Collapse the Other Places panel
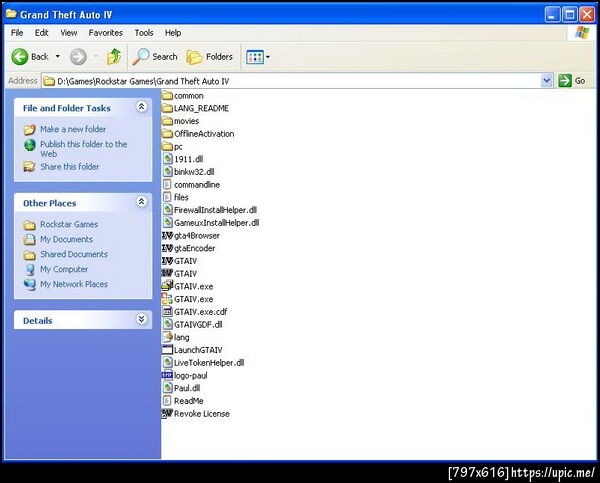600x483 pixels. 141,202
